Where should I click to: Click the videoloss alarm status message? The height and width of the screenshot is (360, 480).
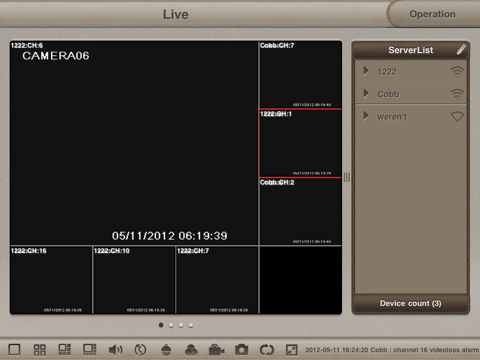(x=392, y=350)
